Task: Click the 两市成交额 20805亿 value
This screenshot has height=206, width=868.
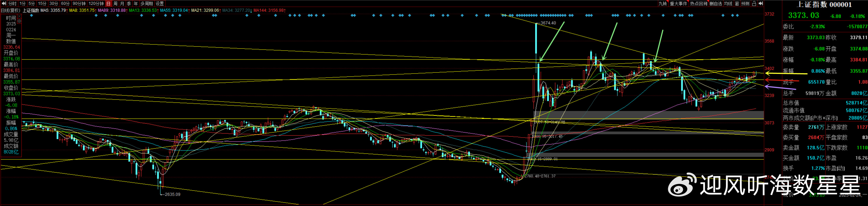Action: [858, 118]
